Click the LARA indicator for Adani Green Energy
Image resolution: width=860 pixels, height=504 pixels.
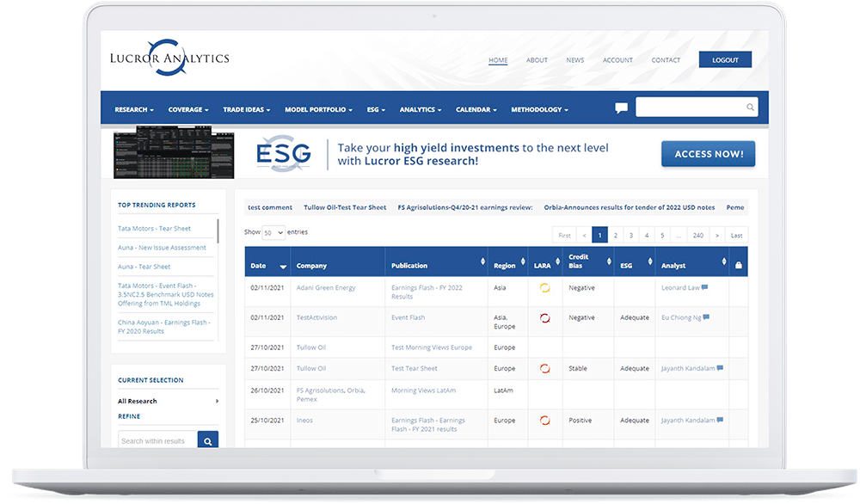(544, 288)
